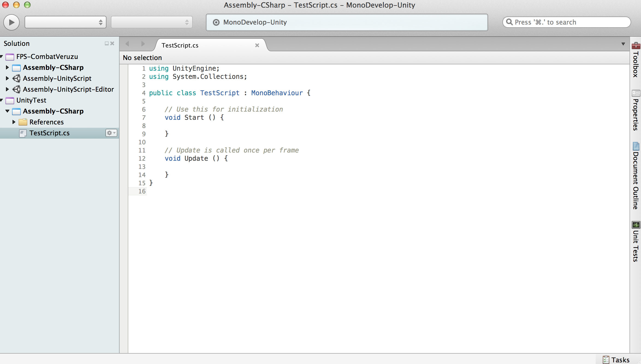Click into the search field

pyautogui.click(x=568, y=22)
